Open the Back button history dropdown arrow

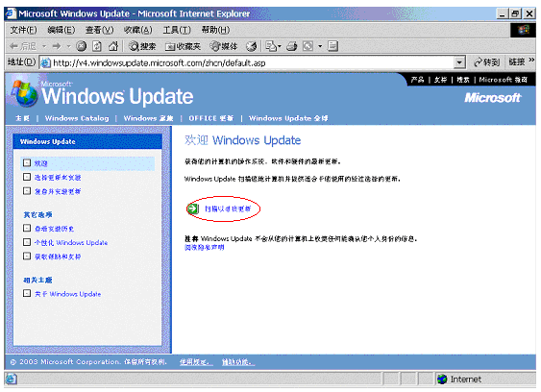pos(44,46)
